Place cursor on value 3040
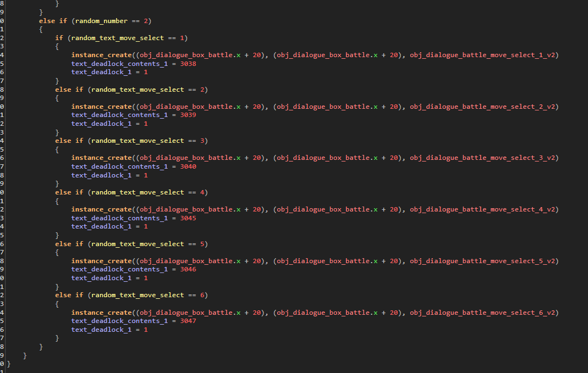 click(188, 166)
